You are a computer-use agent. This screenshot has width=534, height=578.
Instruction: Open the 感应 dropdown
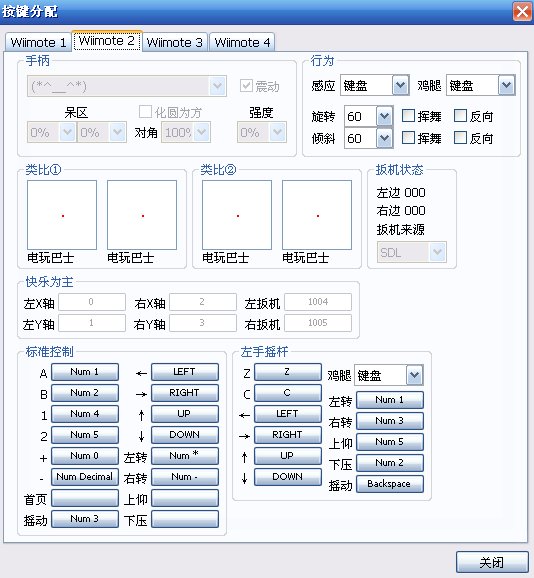click(x=375, y=86)
